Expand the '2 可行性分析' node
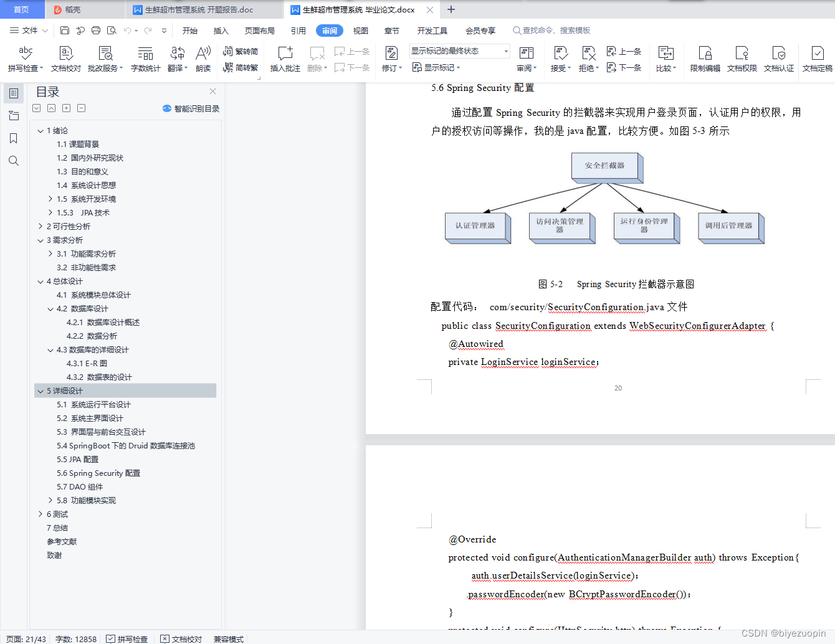This screenshot has height=644, width=835. 41,227
